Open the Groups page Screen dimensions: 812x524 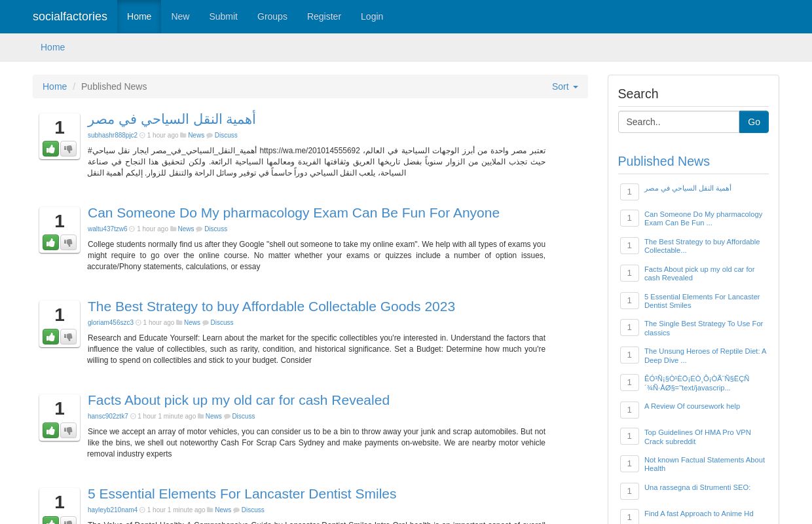coord(272,16)
